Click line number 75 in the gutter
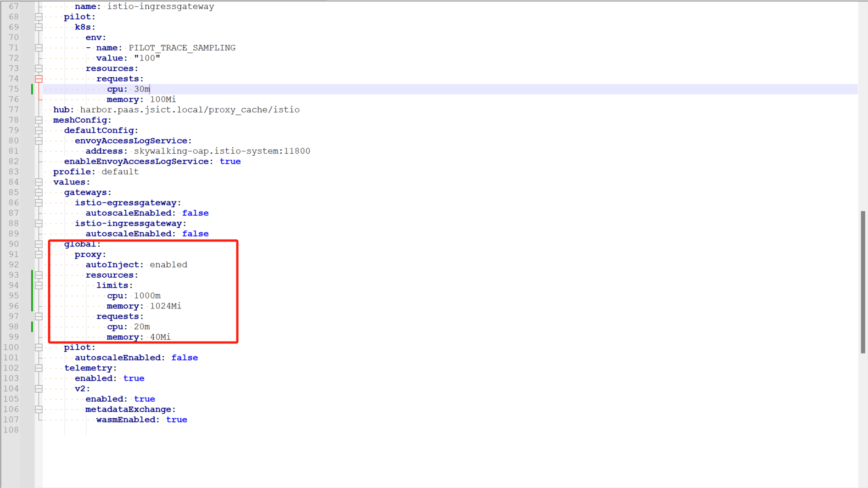Screen dimensions: 868x488 coord(13,89)
